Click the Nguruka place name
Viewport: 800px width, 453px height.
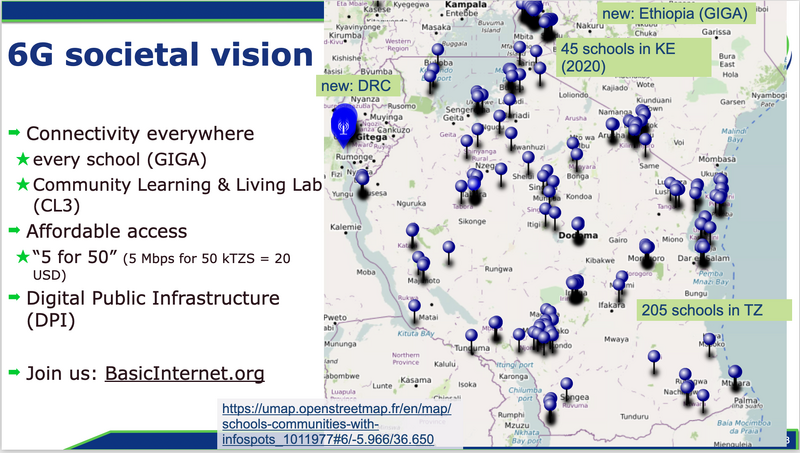tap(411, 204)
